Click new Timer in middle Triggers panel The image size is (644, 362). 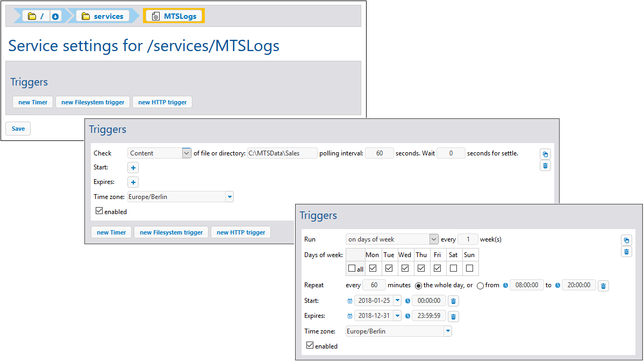click(111, 232)
